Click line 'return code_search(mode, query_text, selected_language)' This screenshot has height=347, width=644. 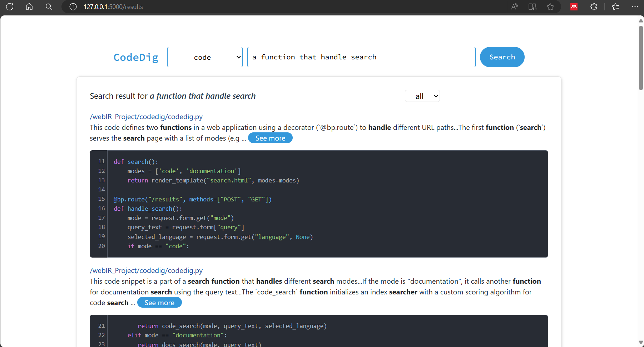click(x=232, y=326)
